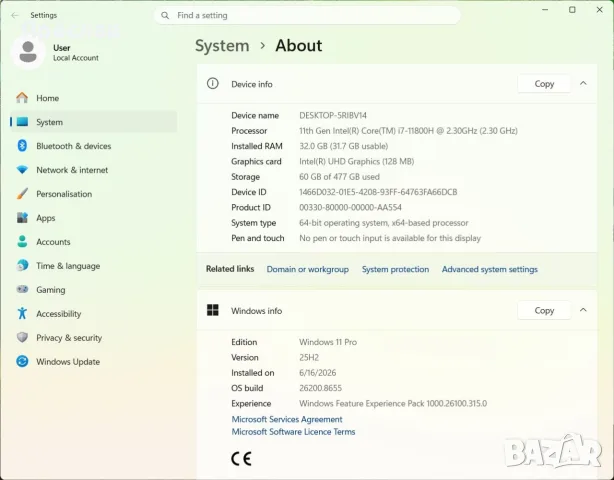
Task: Open Advanced system settings link
Action: click(x=489, y=269)
